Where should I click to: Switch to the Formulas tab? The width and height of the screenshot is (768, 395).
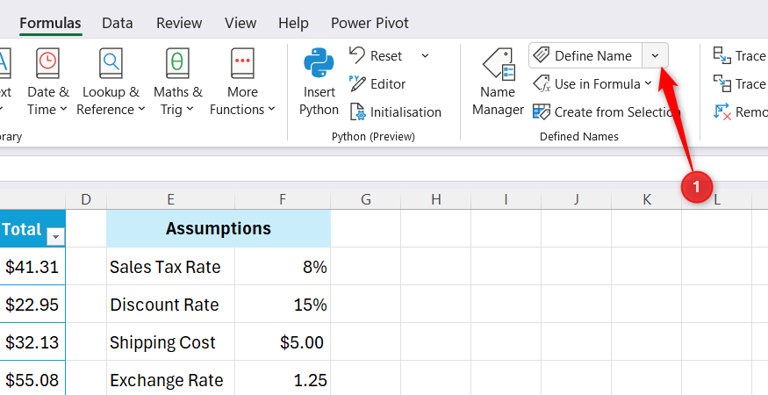[50, 23]
